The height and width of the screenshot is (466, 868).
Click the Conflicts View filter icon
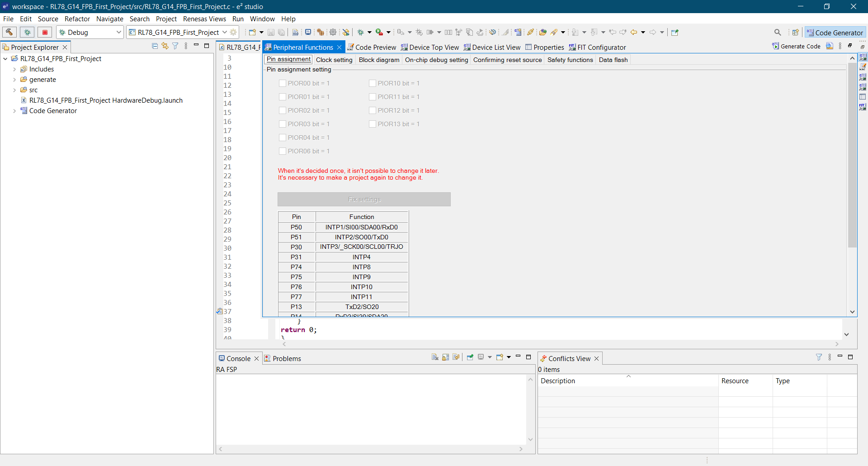tap(819, 357)
